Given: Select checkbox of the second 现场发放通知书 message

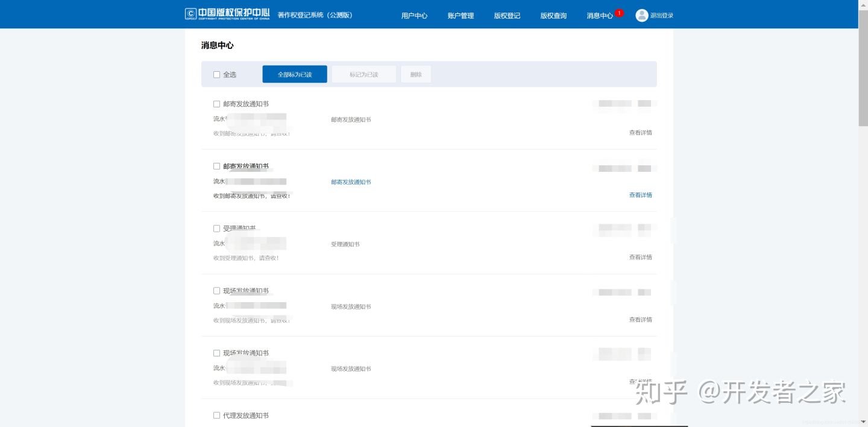Looking at the screenshot, I should coord(216,353).
